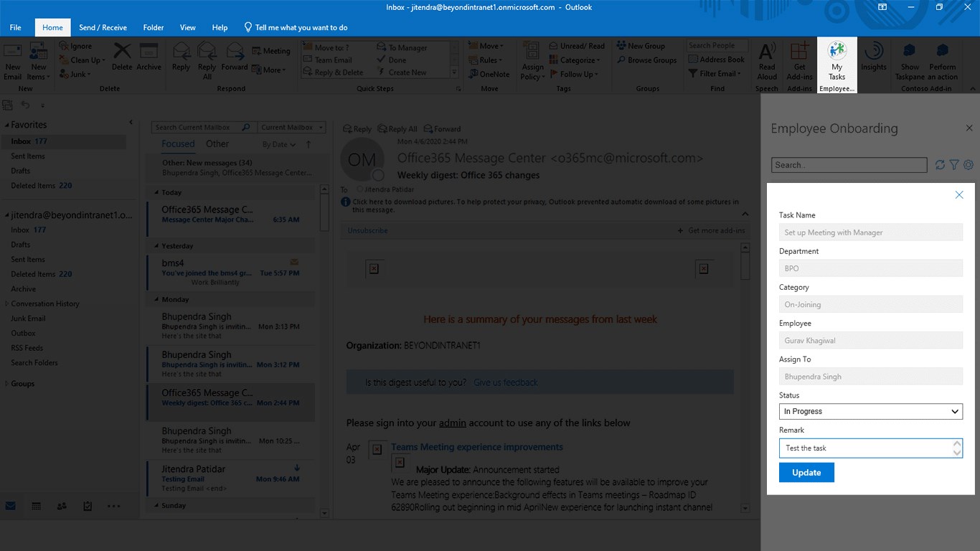980x551 pixels.
Task: Click Reply All in the Home ribbon
Action: tap(207, 62)
